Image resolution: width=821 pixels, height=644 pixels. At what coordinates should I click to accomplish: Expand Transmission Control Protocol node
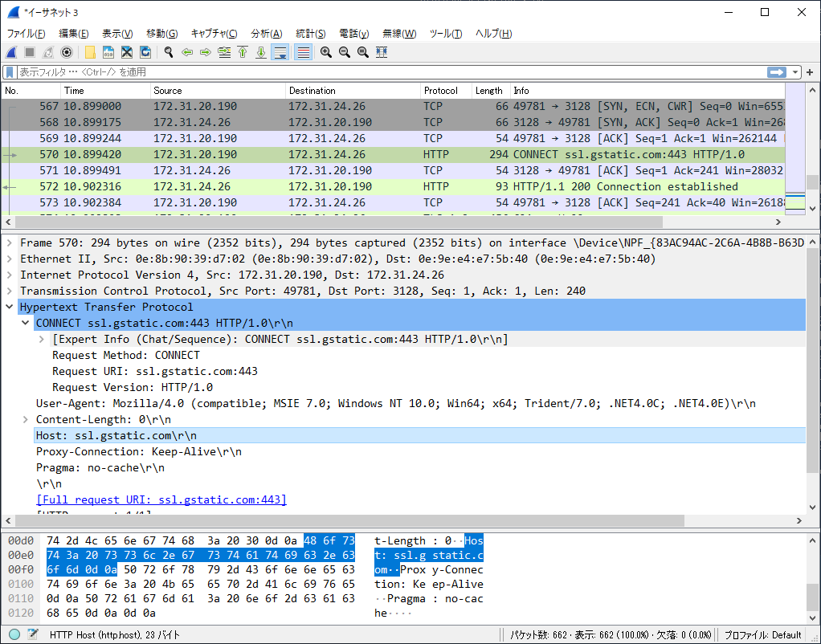coord(10,291)
